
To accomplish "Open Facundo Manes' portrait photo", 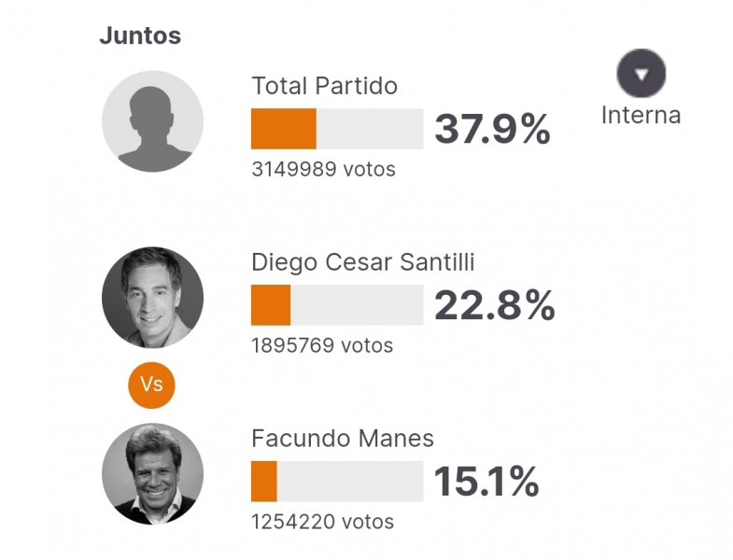I will [153, 473].
